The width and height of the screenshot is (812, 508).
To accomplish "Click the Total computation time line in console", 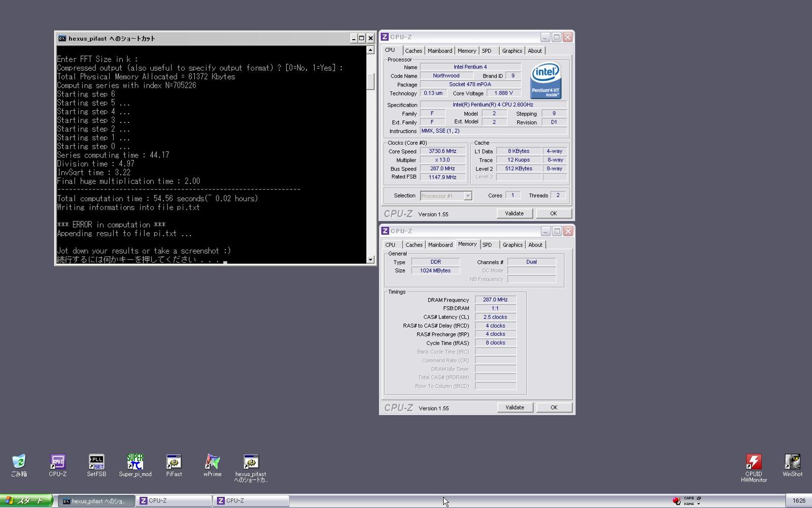I will coord(157,199).
